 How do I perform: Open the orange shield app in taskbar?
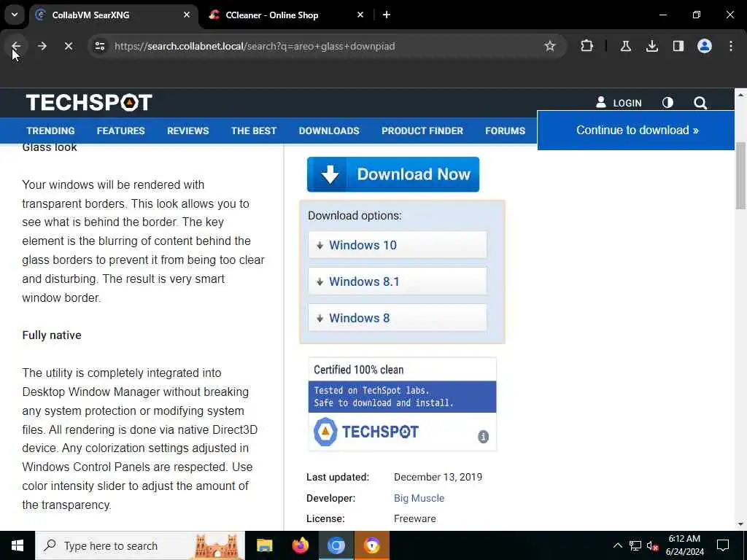[x=371, y=545]
